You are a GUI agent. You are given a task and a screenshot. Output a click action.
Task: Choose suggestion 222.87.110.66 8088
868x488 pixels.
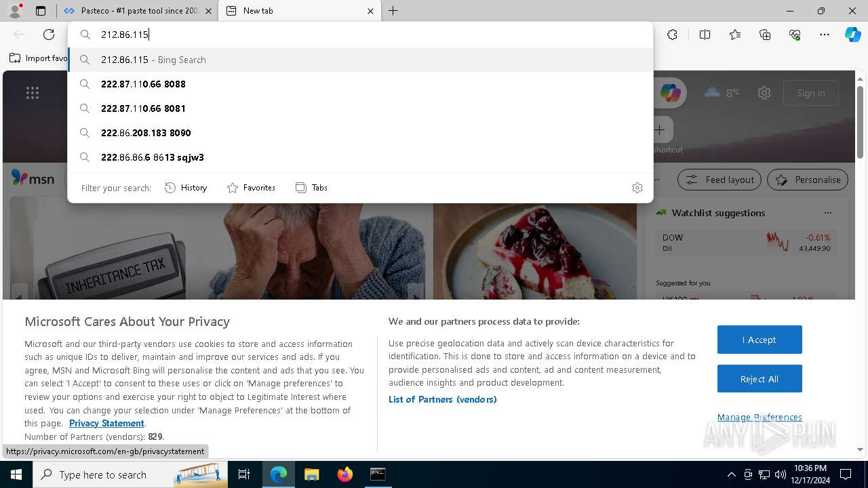click(x=360, y=84)
